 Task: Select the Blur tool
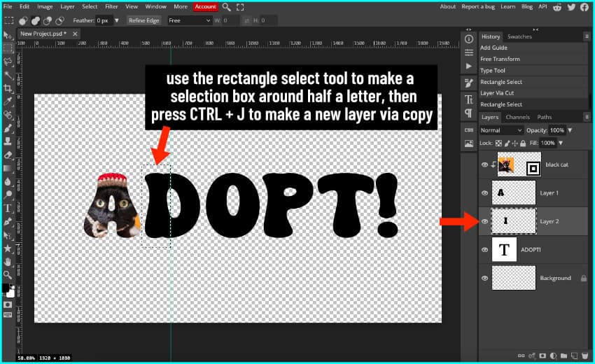(8, 181)
